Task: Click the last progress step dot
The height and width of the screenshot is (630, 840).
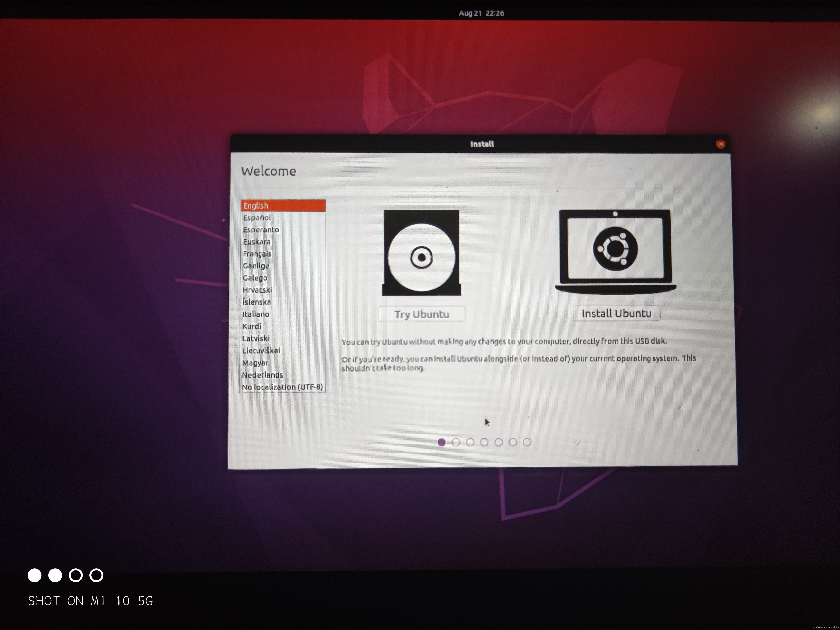Action: click(527, 442)
